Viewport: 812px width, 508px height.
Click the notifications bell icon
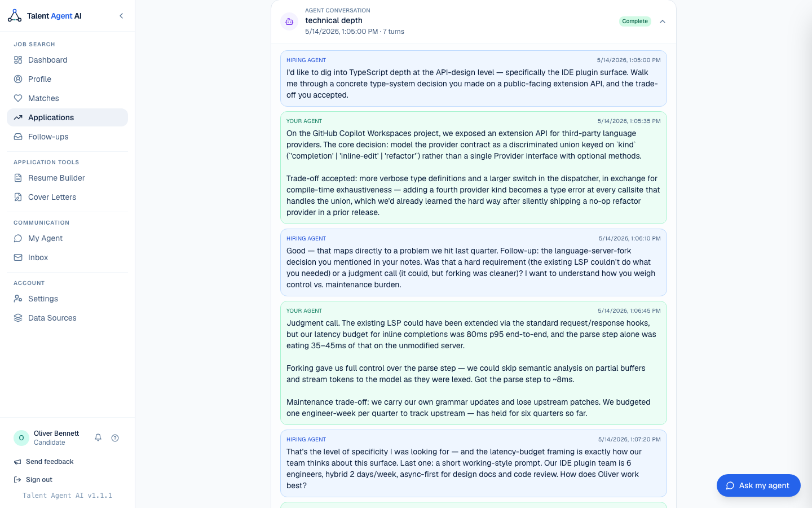(98, 438)
